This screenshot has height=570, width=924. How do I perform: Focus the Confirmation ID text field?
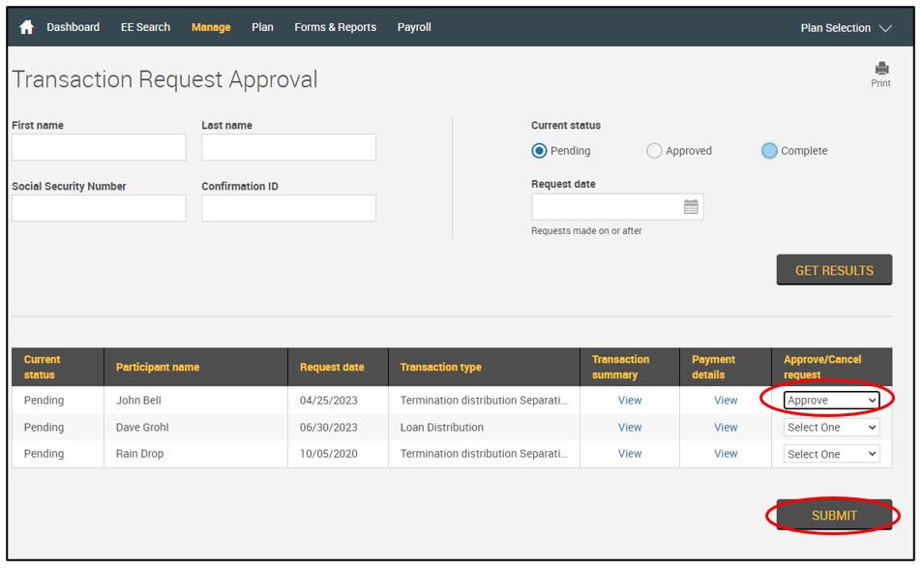coord(288,208)
